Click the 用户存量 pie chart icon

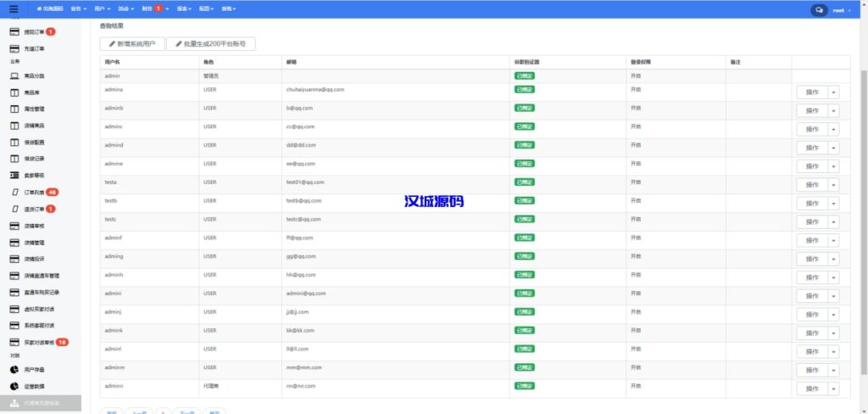pos(14,370)
